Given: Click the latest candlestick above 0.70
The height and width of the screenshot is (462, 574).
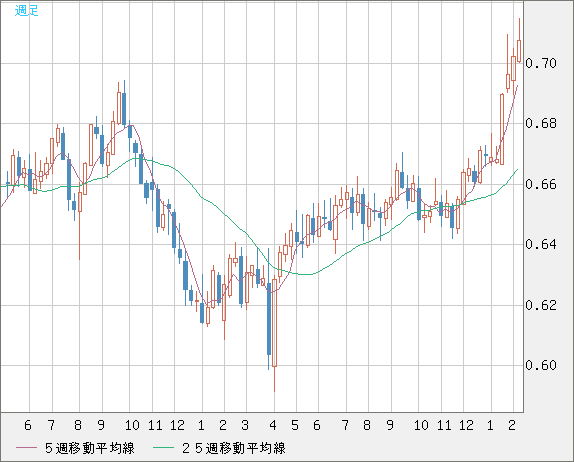Looking at the screenshot, I should point(519,51).
